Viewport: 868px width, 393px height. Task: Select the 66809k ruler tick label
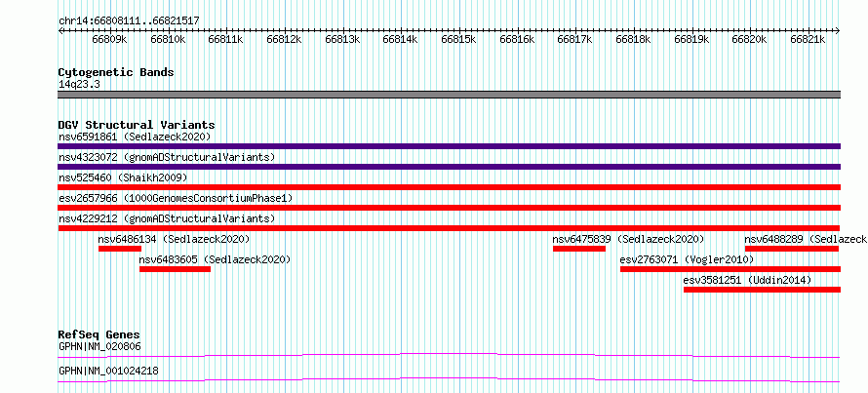(109, 39)
